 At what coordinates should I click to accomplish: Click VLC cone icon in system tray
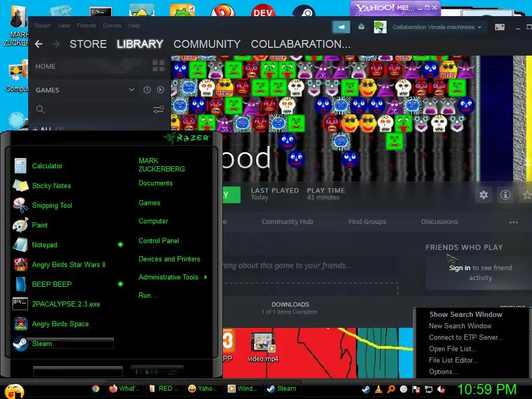click(x=379, y=389)
